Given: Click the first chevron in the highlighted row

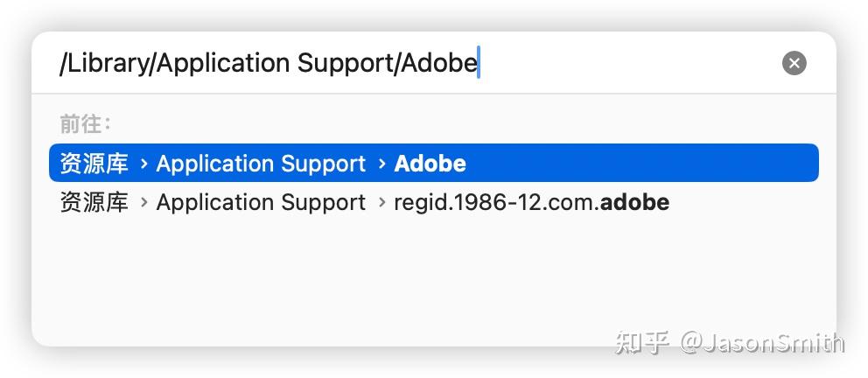Looking at the screenshot, I should point(143,164).
